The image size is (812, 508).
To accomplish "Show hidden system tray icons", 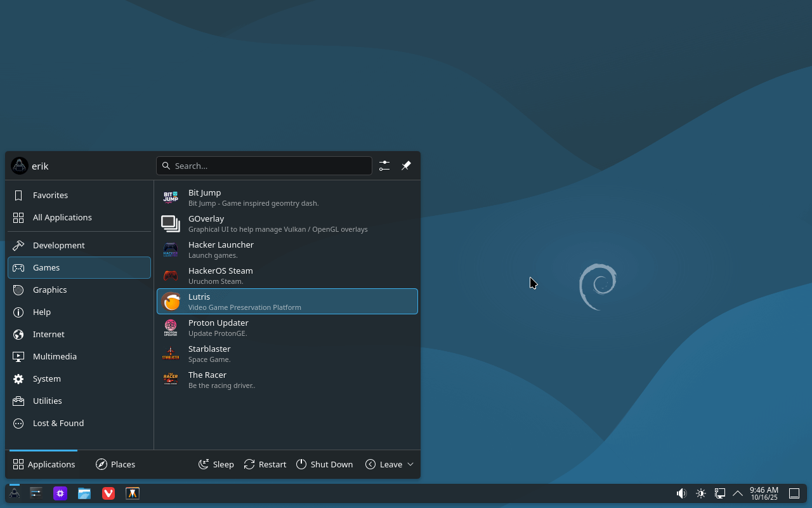I will pos(738,493).
